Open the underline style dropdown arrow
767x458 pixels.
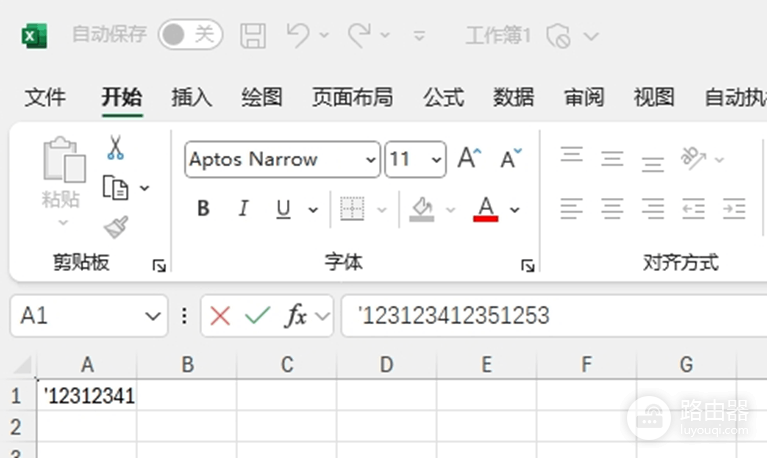coord(313,210)
